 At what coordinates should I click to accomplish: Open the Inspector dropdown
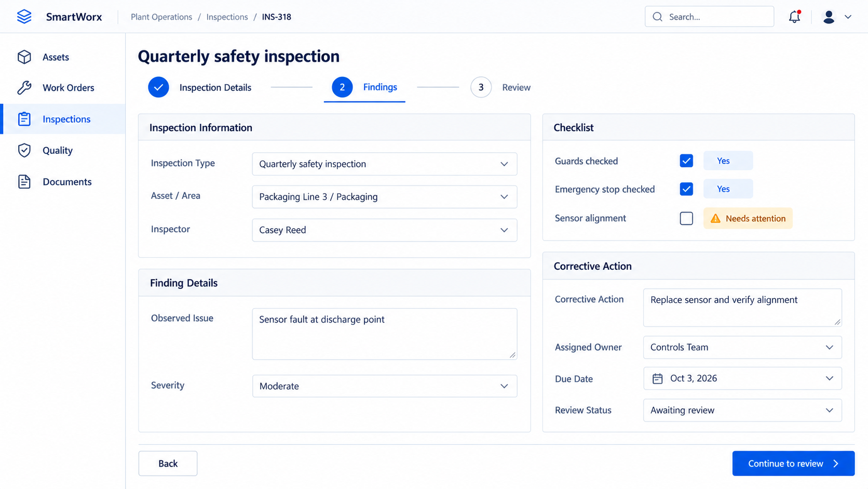385,230
